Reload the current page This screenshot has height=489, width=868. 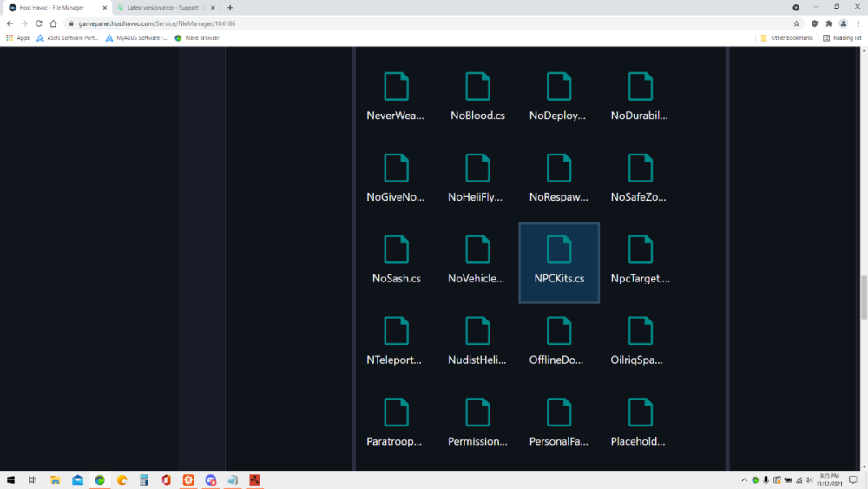pyautogui.click(x=38, y=23)
